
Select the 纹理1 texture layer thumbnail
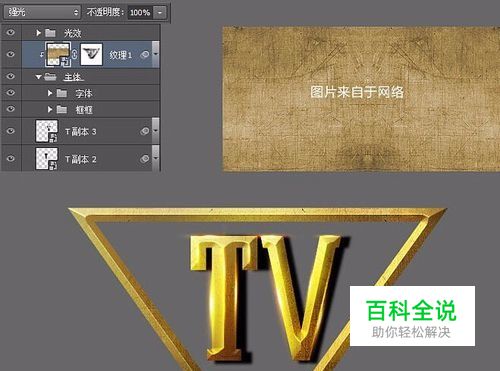coord(57,54)
